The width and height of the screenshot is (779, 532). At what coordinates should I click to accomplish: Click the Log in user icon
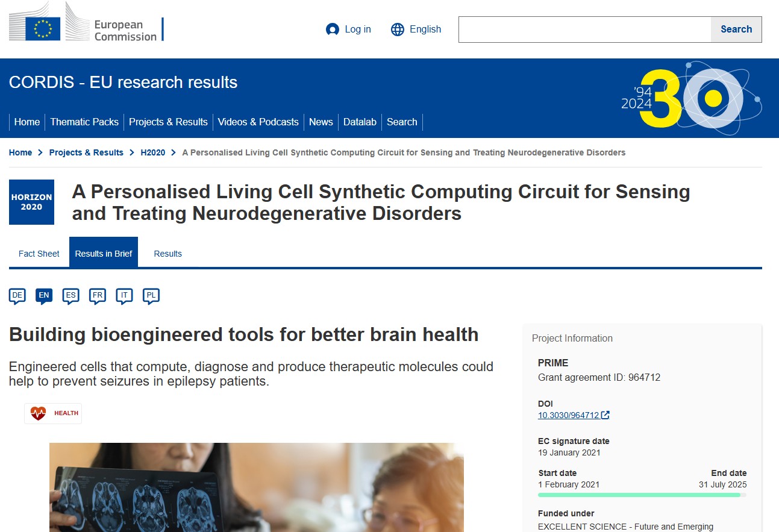tap(332, 30)
